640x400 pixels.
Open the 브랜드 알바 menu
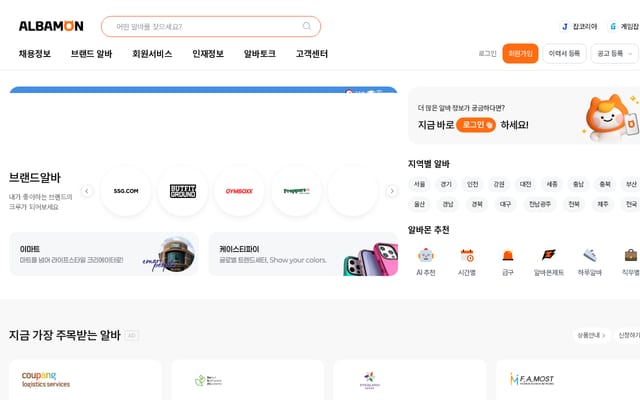(91, 53)
